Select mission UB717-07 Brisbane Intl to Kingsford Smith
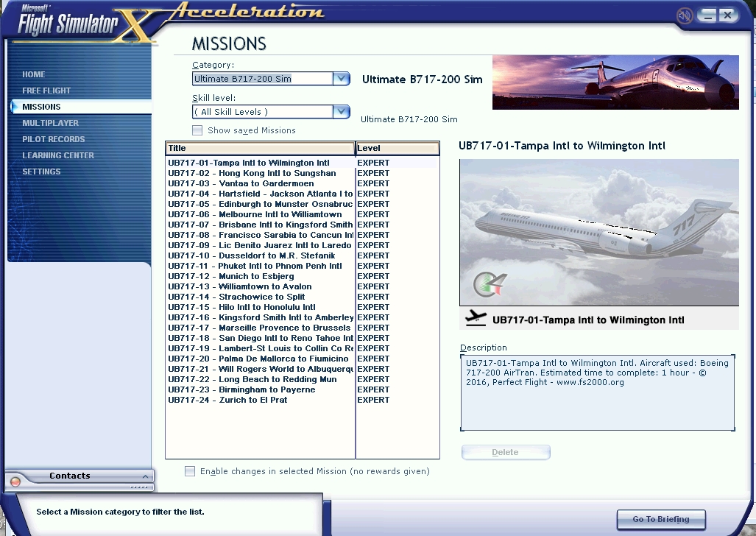 [x=302, y=225]
